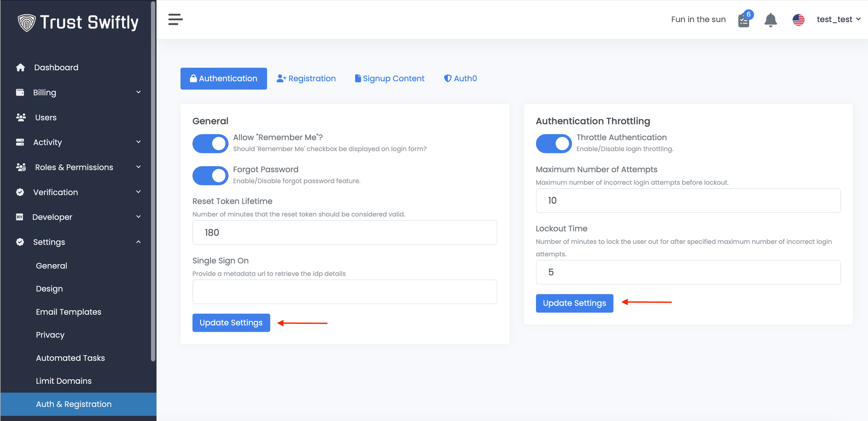
Task: Click the sidebar vertical scrollbar
Action: 153,182
